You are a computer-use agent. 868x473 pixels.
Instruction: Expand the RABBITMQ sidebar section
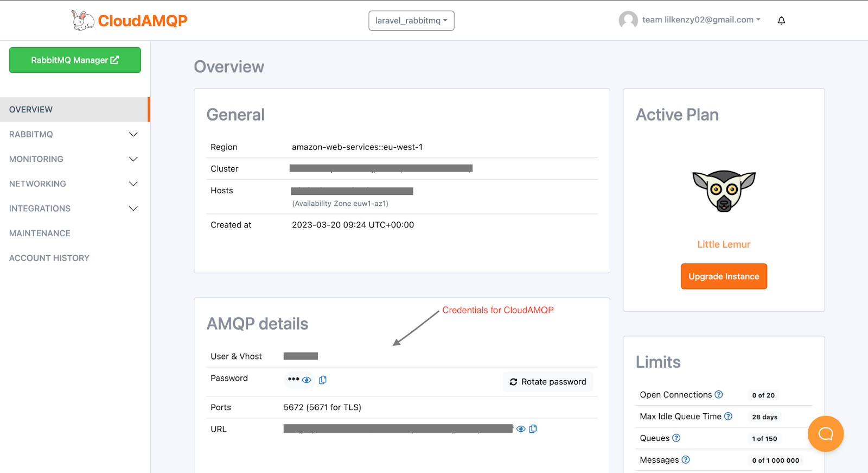pyautogui.click(x=75, y=134)
